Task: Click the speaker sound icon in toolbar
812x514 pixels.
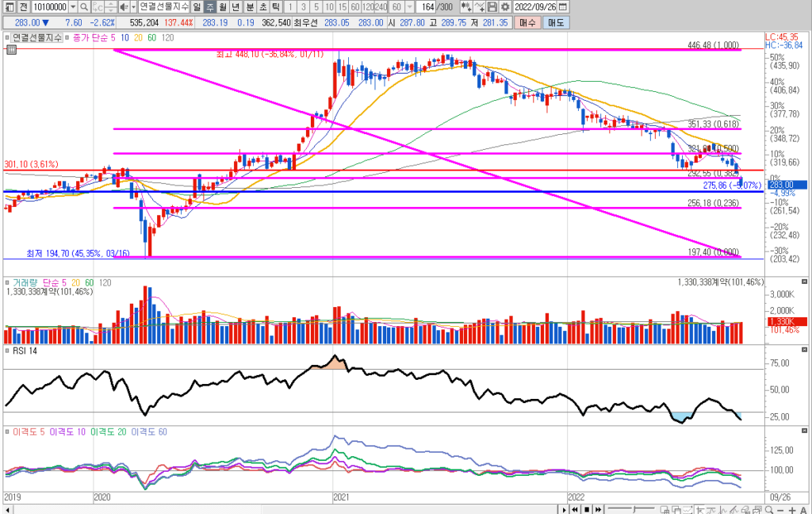Action: tap(123, 6)
